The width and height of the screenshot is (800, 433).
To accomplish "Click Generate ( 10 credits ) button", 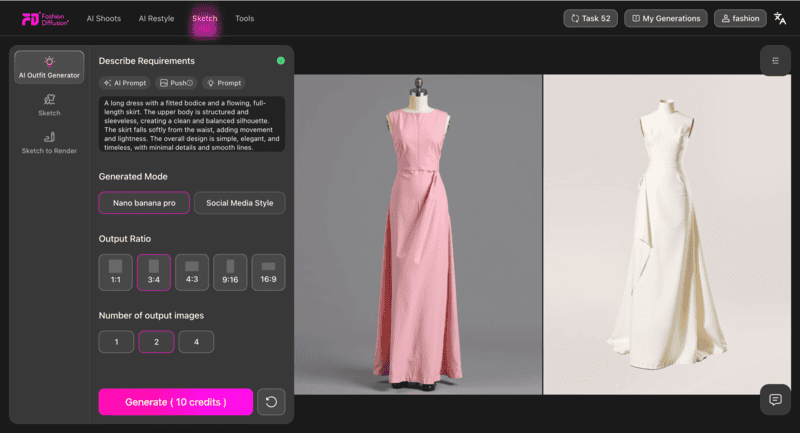I will (176, 402).
